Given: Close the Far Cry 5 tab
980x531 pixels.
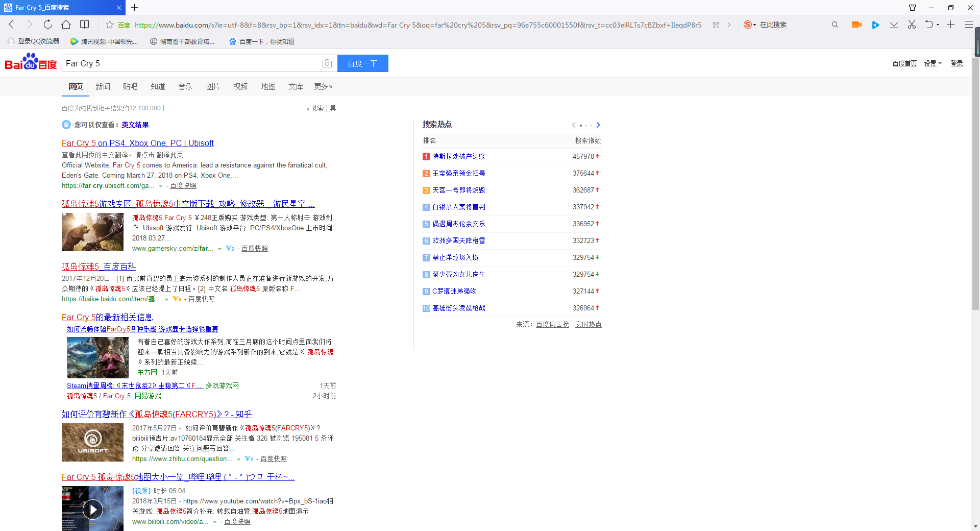Looking at the screenshot, I should (118, 8).
